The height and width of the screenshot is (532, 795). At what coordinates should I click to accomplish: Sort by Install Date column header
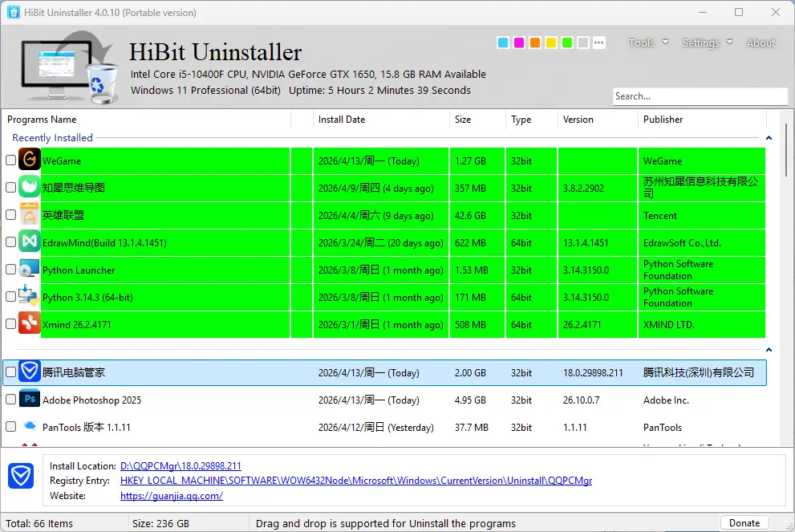coord(342,120)
